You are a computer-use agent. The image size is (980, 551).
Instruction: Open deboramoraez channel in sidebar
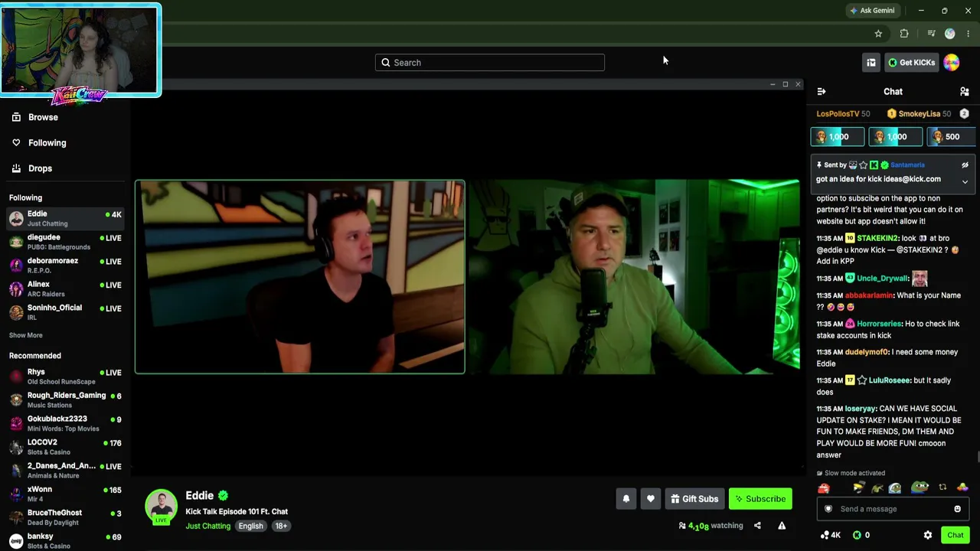[x=65, y=266]
